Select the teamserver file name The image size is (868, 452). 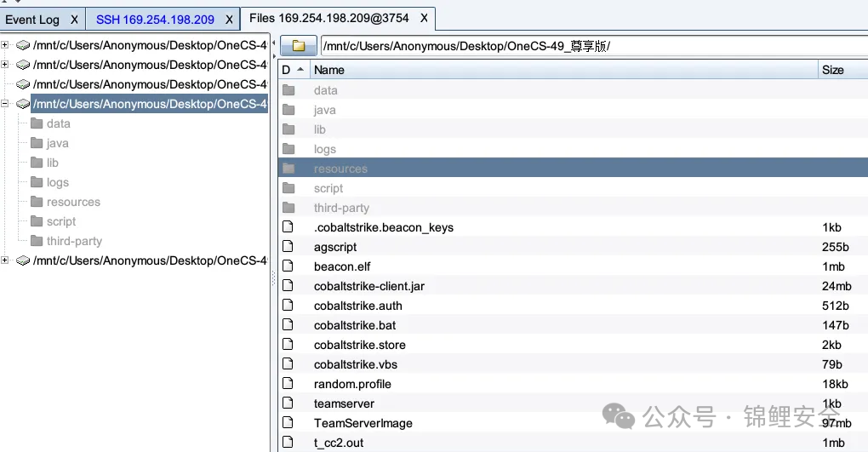344,403
